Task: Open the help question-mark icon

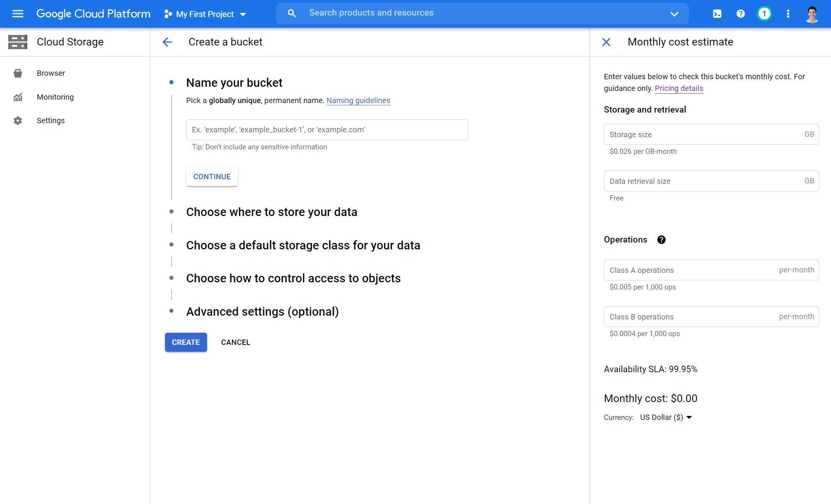Action: (740, 14)
